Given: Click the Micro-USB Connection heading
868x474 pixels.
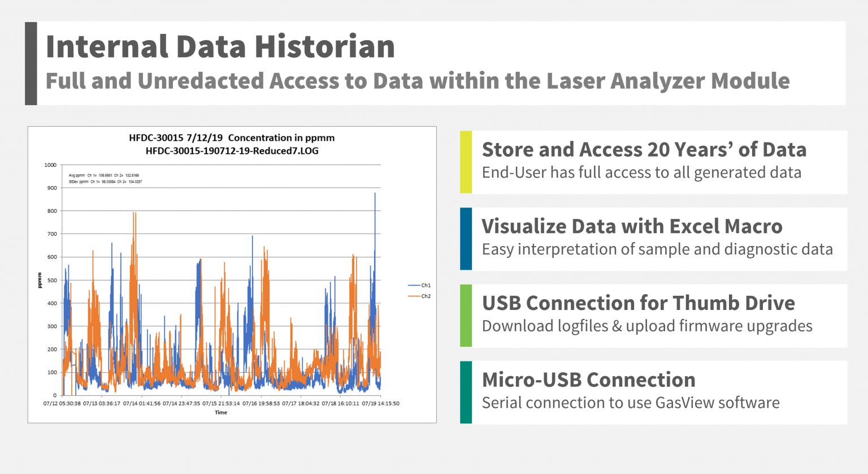Looking at the screenshot, I should pos(588,380).
